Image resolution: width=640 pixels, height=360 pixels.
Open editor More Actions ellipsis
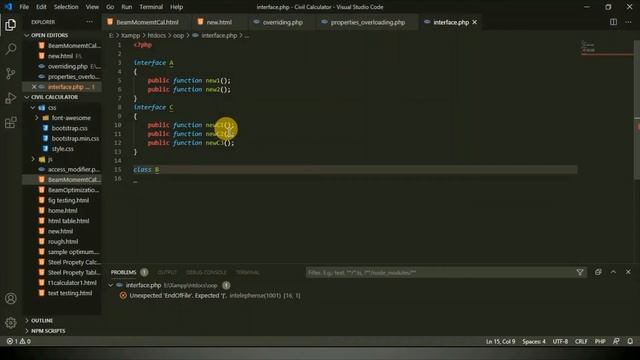click(628, 22)
